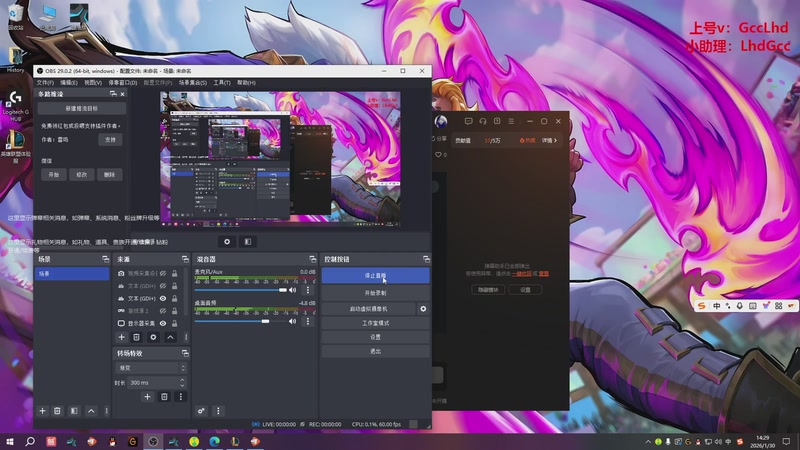Open scene filters icon in Scenes toolbar
This screenshot has width=800, height=450.
[x=74, y=411]
